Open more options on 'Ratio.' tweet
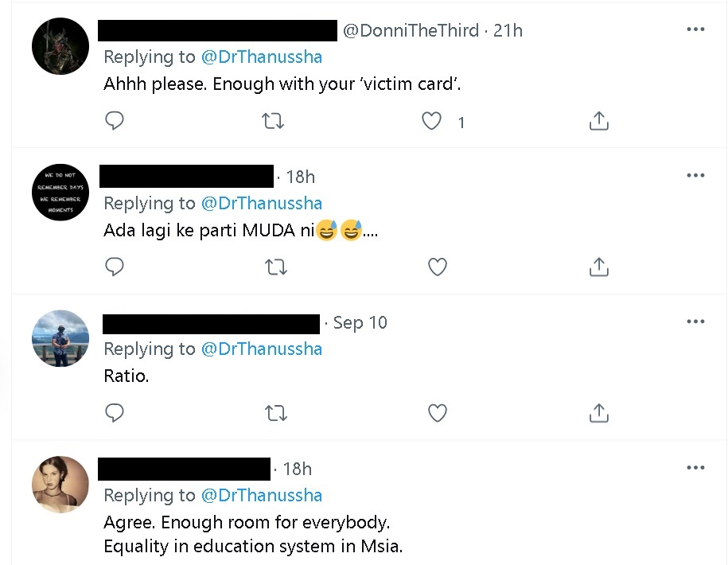This screenshot has height=565, width=728. 695,321
